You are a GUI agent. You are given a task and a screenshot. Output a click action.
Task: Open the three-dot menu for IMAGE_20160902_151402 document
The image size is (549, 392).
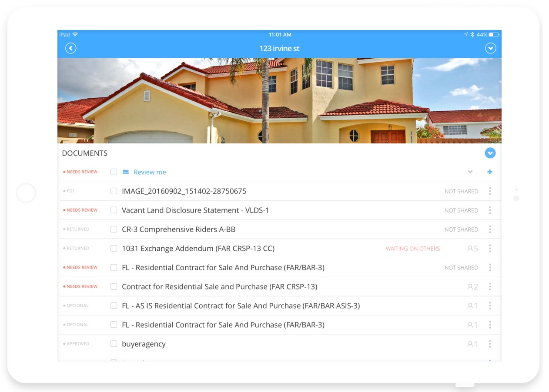click(x=490, y=191)
